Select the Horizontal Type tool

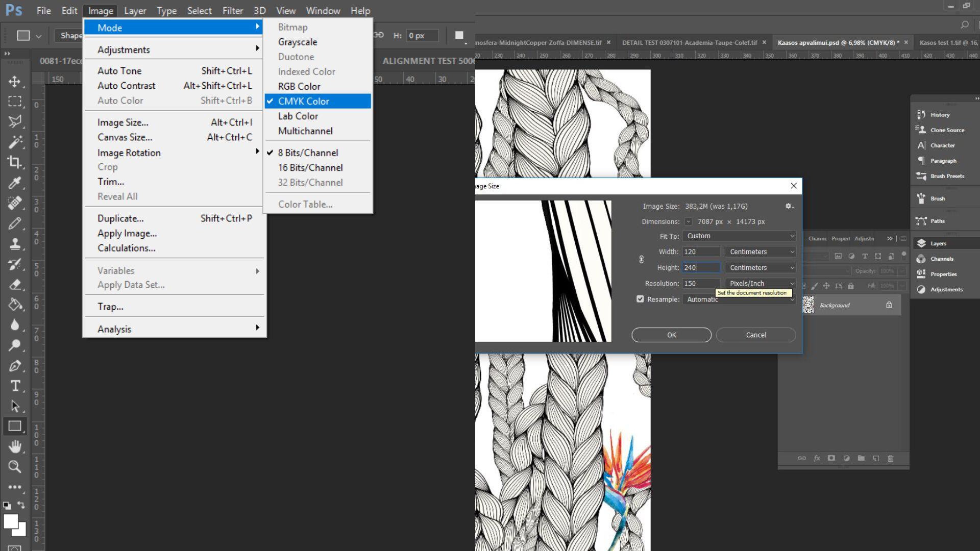15,386
